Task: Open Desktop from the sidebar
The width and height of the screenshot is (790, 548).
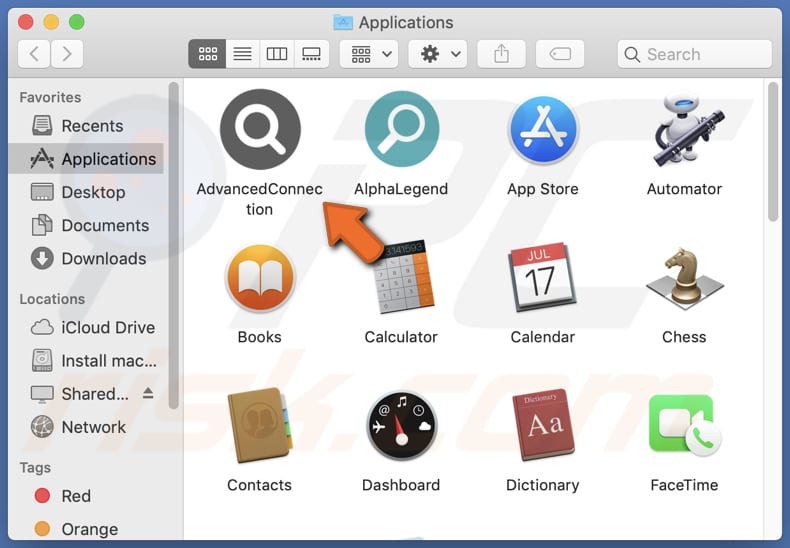Action: (86, 192)
